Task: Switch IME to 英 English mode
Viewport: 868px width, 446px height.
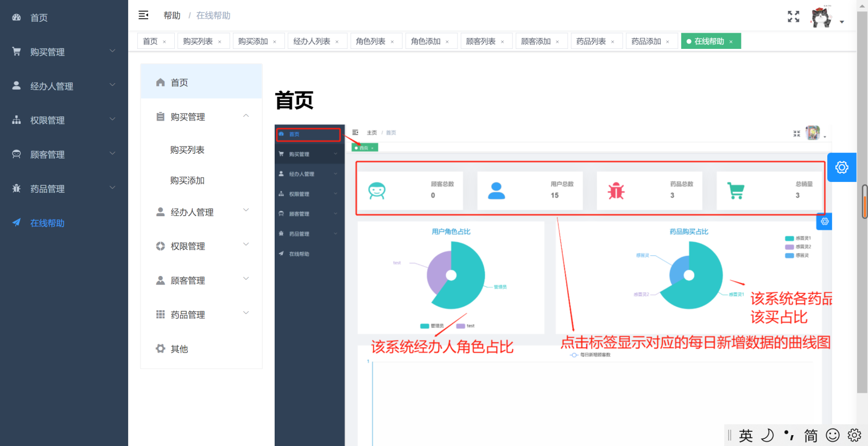Action: (x=746, y=436)
